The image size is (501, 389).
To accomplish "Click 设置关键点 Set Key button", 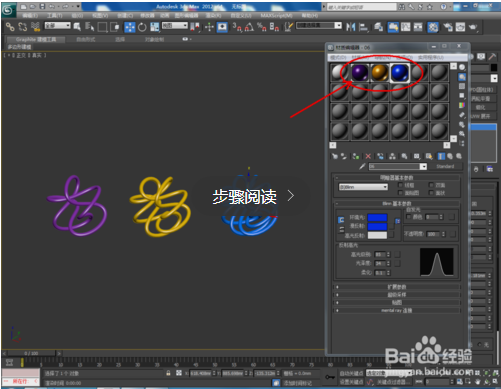I will click(351, 382).
